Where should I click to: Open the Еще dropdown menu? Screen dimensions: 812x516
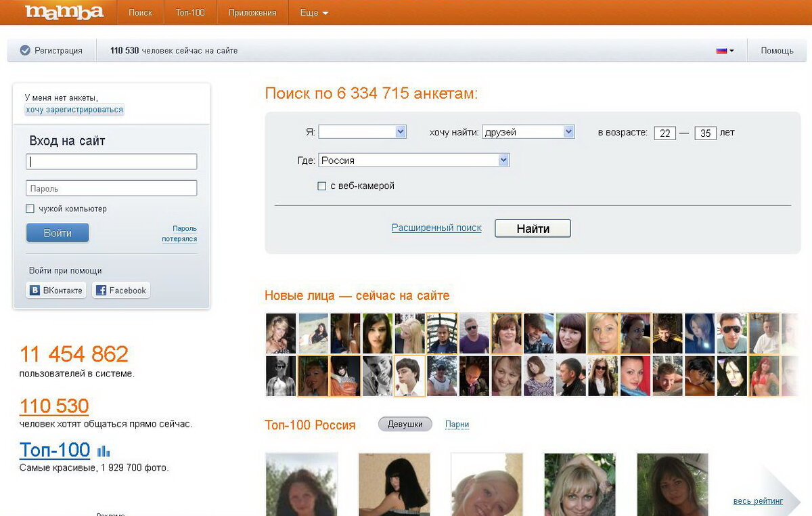point(312,12)
